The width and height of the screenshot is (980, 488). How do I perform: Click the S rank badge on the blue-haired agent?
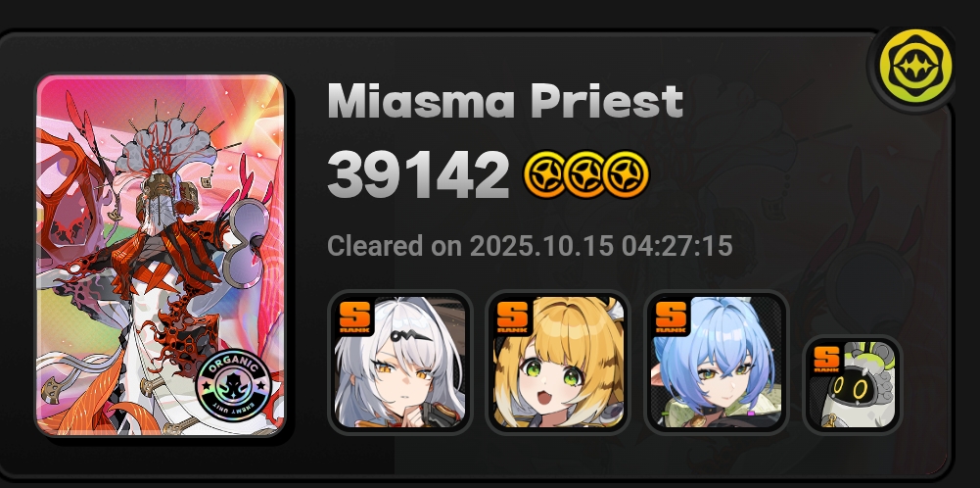[x=670, y=317]
